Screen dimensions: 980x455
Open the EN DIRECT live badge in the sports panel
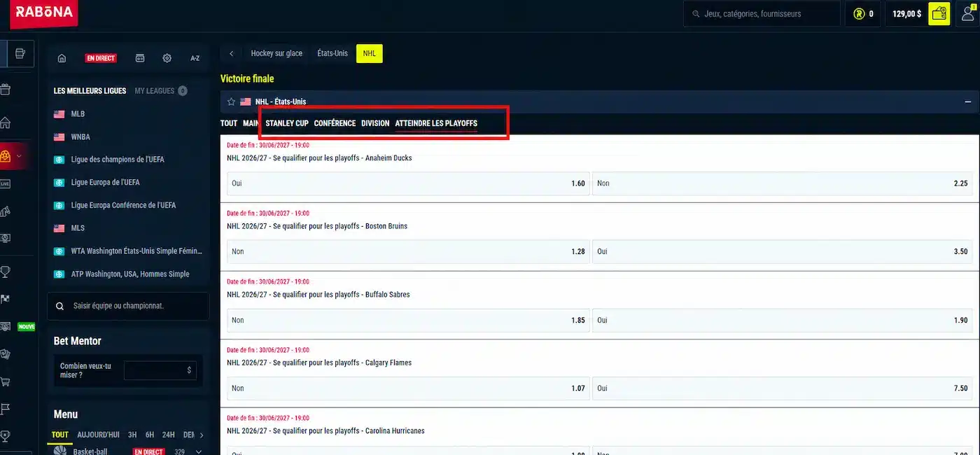[101, 58]
